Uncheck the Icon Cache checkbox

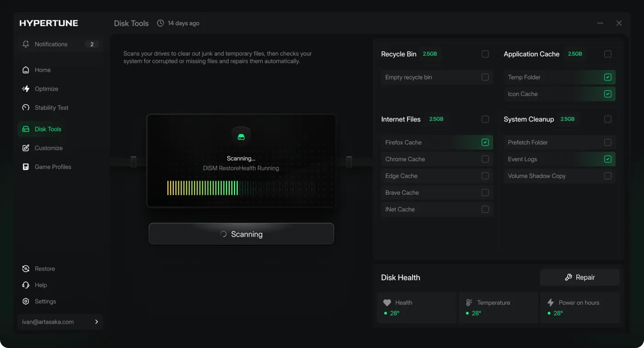(608, 94)
